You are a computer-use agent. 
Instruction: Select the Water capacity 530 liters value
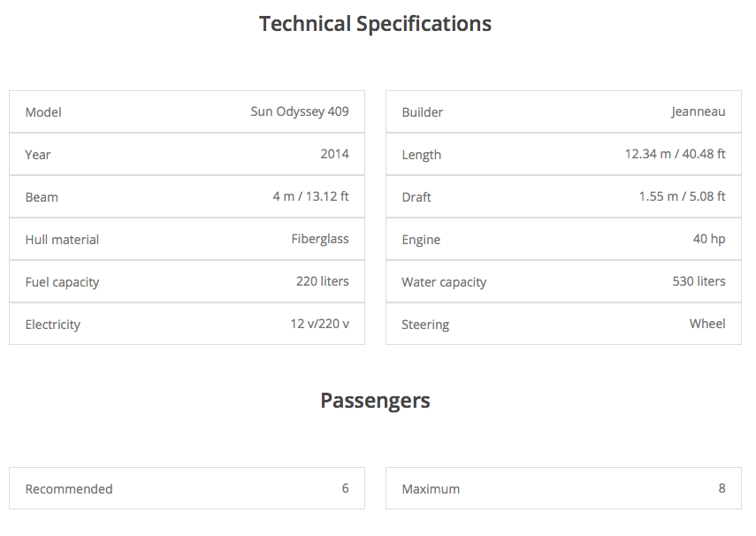(699, 281)
